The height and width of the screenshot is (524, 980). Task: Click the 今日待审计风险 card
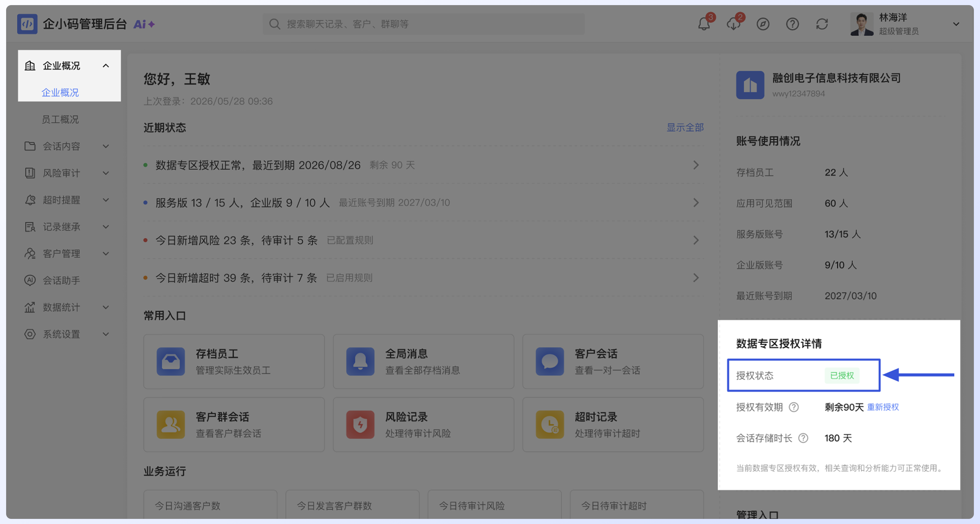[495, 505]
